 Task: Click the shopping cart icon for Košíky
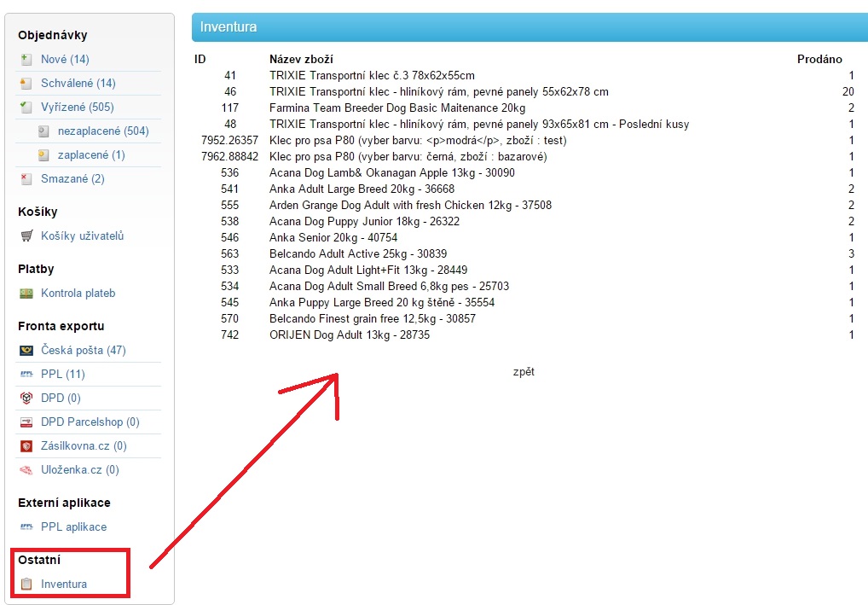click(x=26, y=236)
